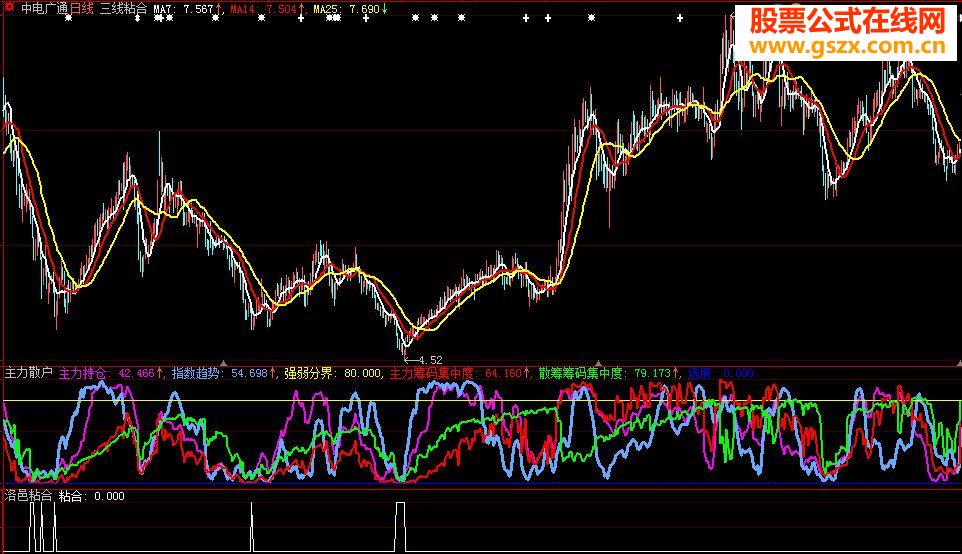
Task: Click the red gear icon at top-left
Action: tap(8, 8)
